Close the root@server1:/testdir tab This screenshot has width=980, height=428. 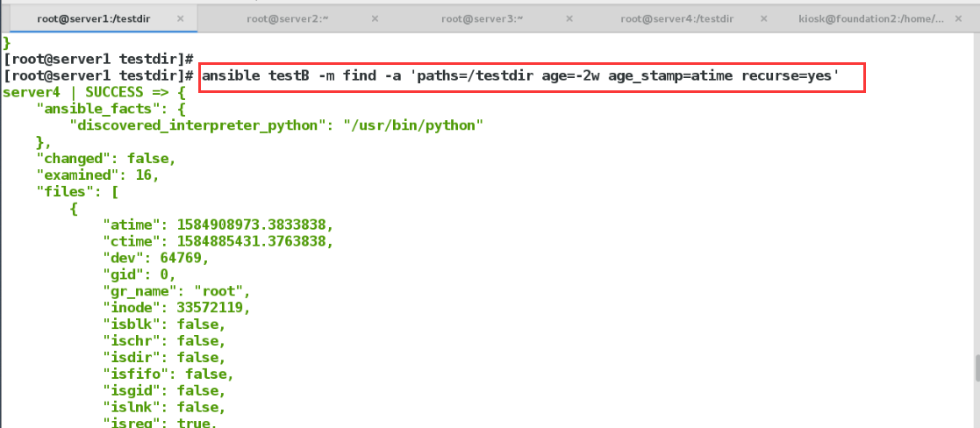(180, 18)
